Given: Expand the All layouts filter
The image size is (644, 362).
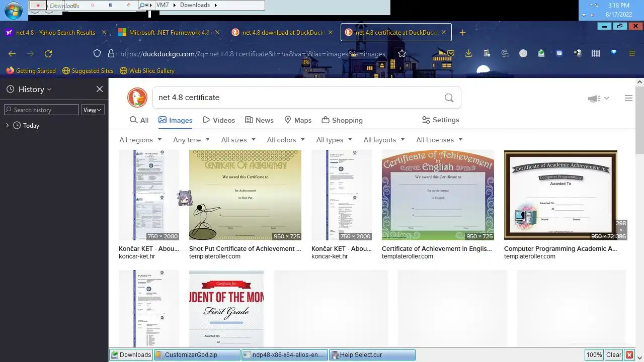Looking at the screenshot, I should (x=384, y=140).
